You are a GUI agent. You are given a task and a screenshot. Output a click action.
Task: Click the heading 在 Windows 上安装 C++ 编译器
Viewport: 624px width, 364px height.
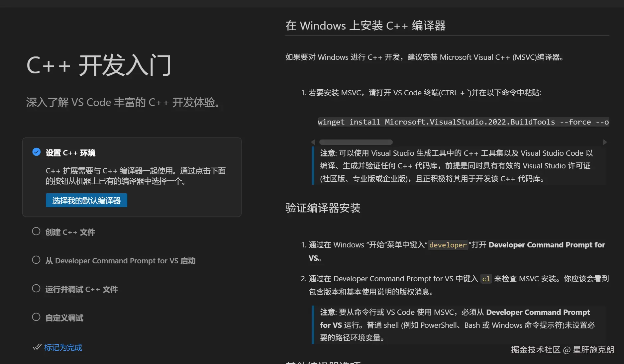click(x=365, y=26)
